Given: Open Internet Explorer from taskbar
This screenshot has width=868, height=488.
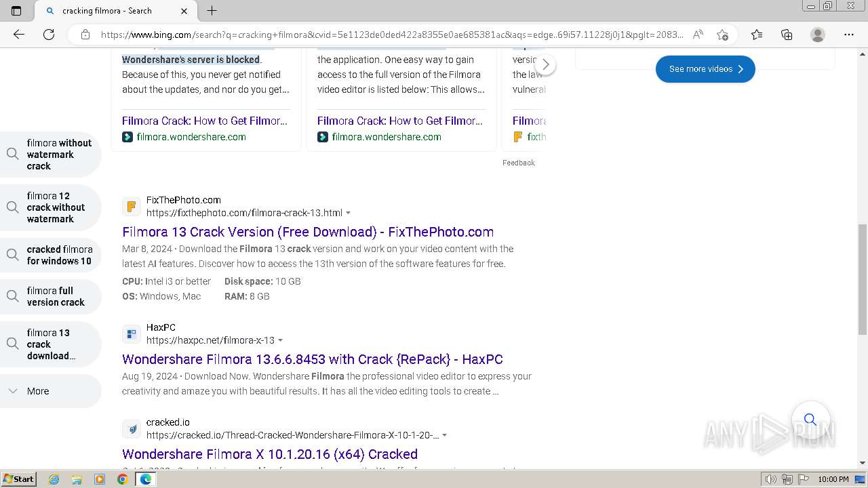Looking at the screenshot, I should click(54, 479).
